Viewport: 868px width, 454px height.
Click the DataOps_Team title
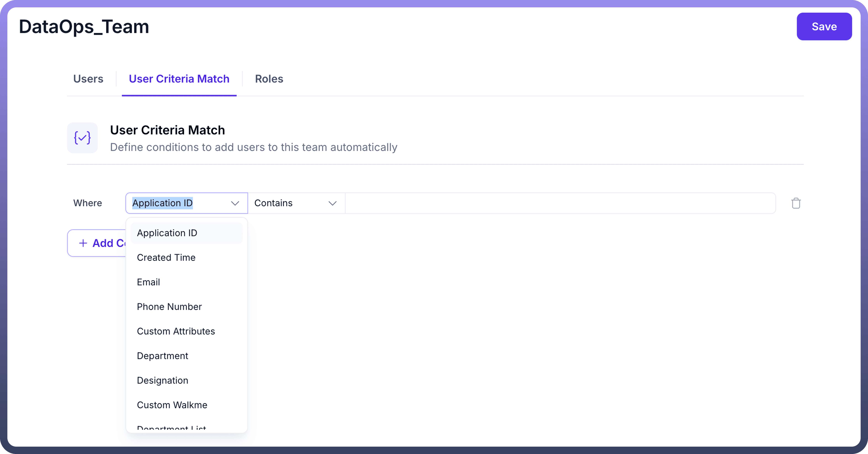point(84,27)
